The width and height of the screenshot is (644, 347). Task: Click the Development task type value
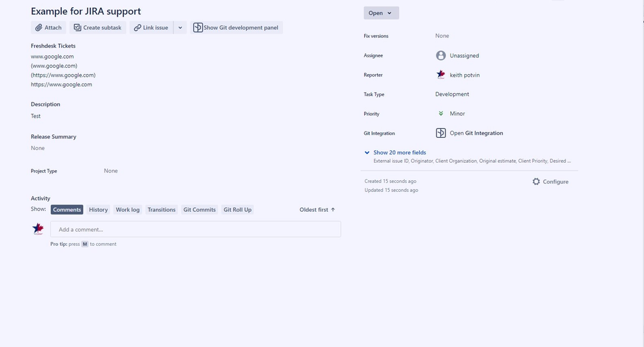(452, 94)
